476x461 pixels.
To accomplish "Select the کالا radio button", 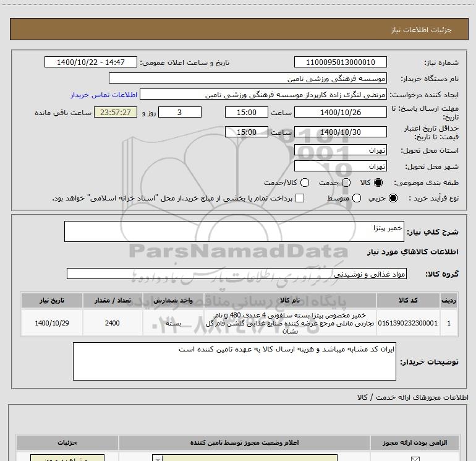I will click(378, 183).
